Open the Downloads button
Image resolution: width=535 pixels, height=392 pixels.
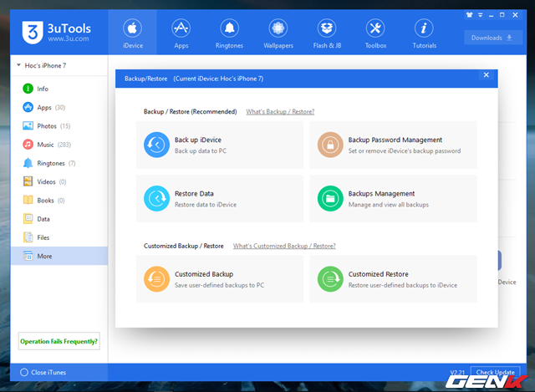pyautogui.click(x=493, y=38)
